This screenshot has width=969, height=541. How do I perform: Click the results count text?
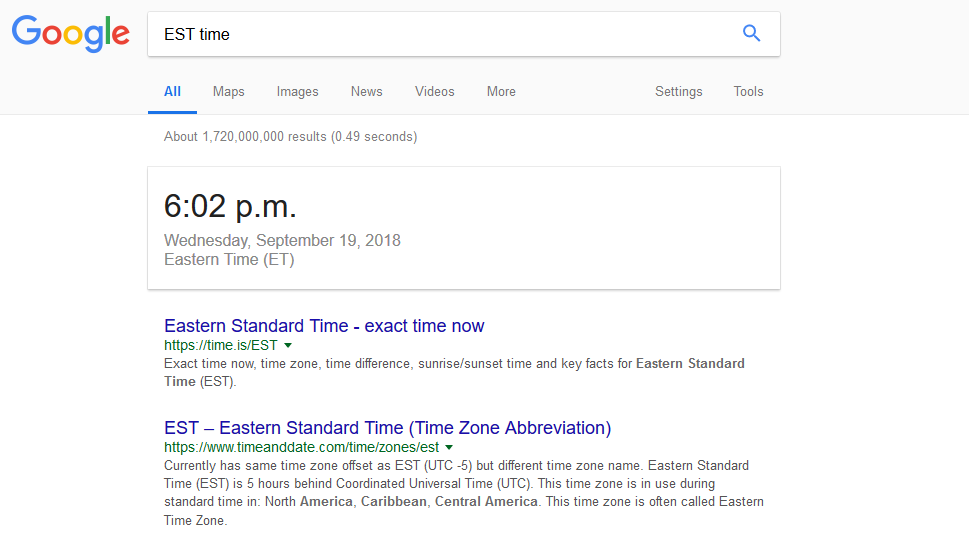click(x=290, y=136)
